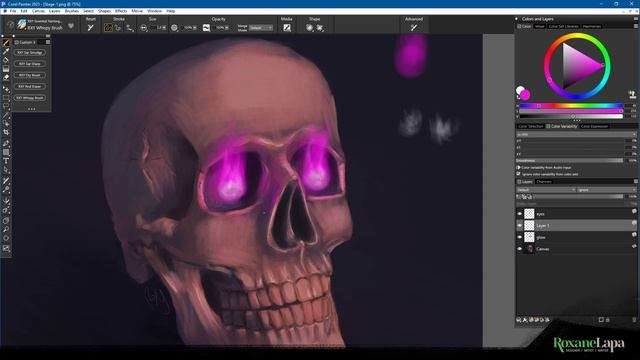Click the Wispy Brush custom palette button
Viewport: 640px width, 360px height.
point(30,98)
